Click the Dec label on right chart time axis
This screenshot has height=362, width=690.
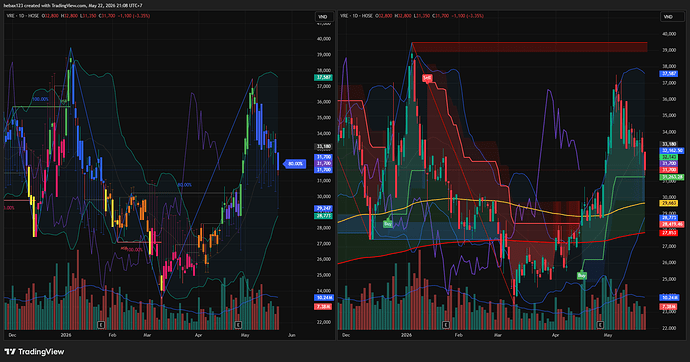(x=346, y=335)
